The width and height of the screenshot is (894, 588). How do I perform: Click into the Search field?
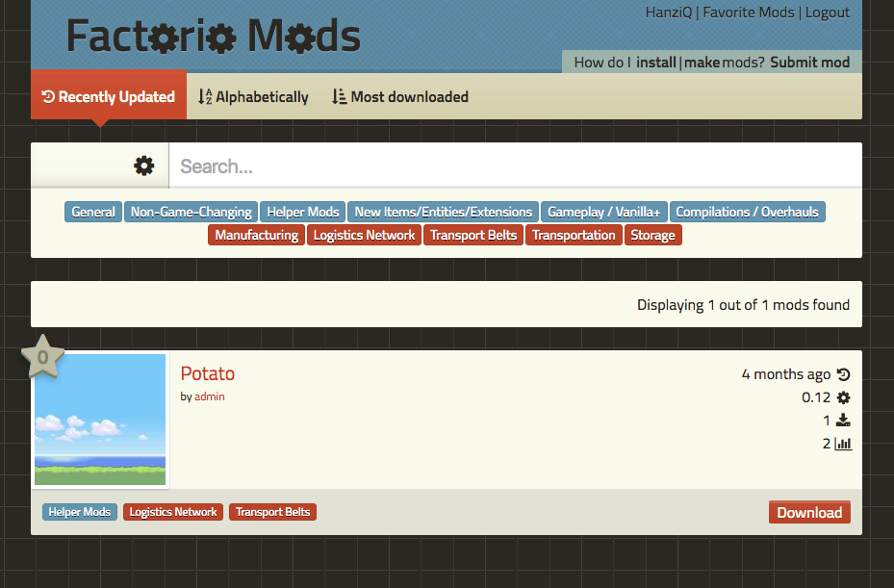[x=515, y=166]
